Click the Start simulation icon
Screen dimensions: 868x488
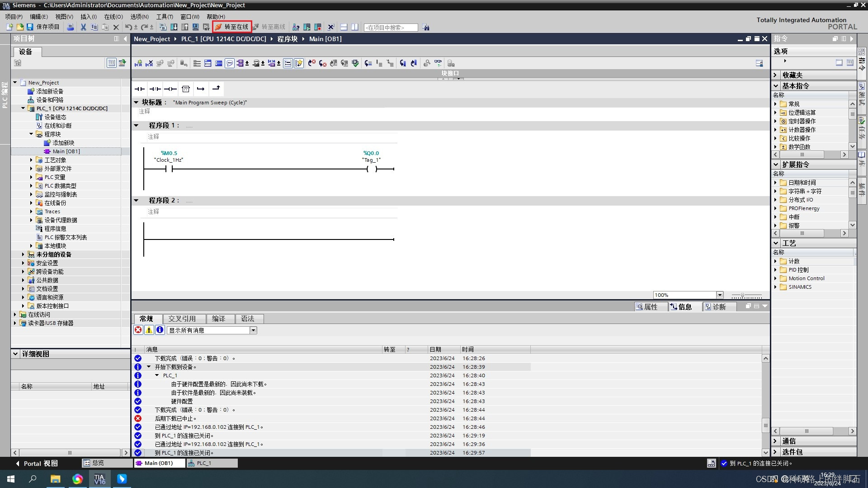pos(196,27)
